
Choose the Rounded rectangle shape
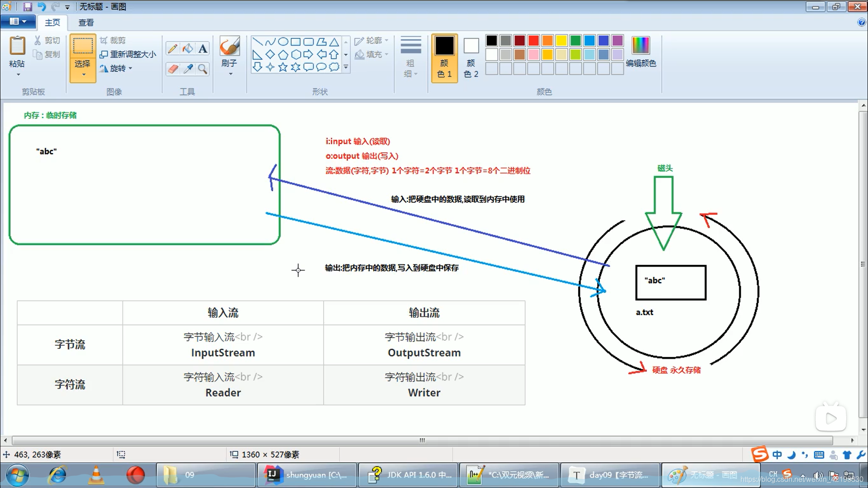[x=308, y=42]
